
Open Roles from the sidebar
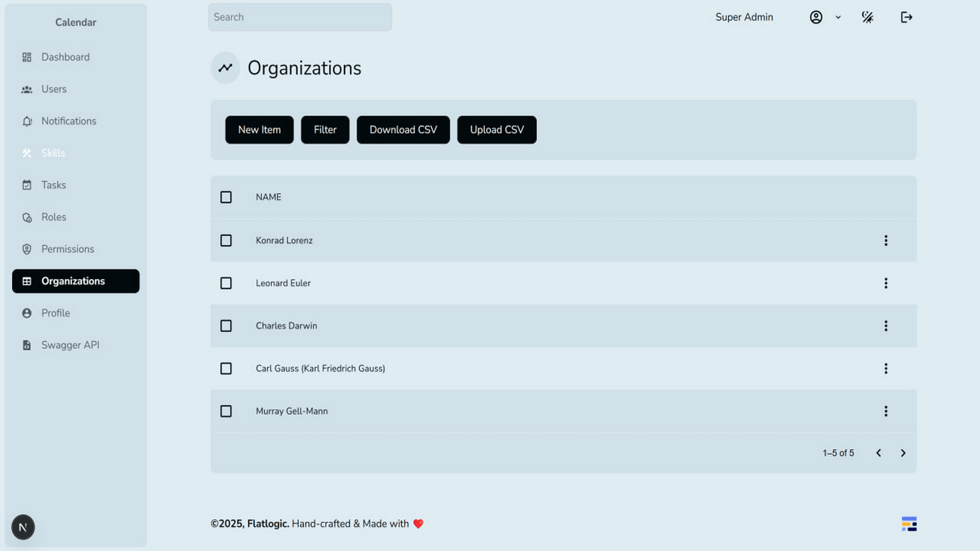(x=76, y=217)
